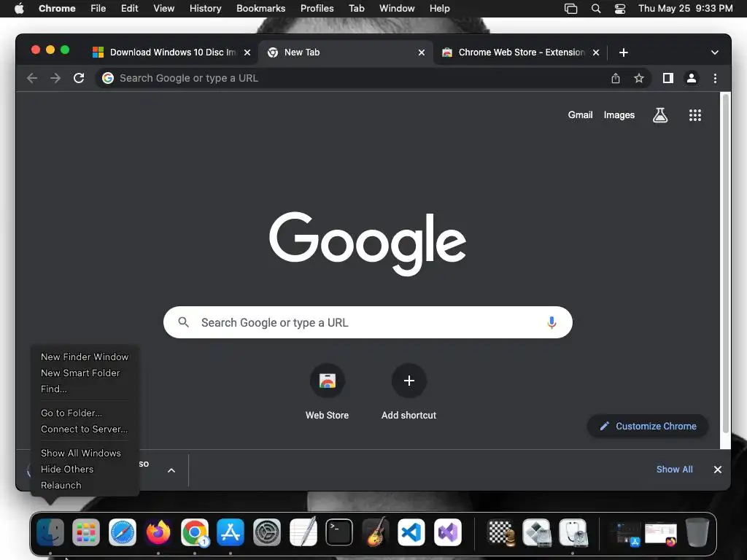The image size is (747, 560).
Task: Open Launchpad from the Dock
Action: (86, 532)
